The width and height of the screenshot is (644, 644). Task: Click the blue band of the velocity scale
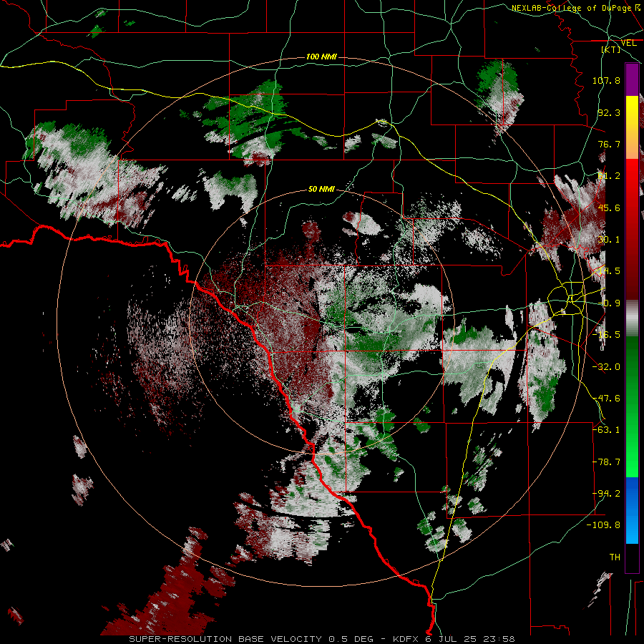632,510
